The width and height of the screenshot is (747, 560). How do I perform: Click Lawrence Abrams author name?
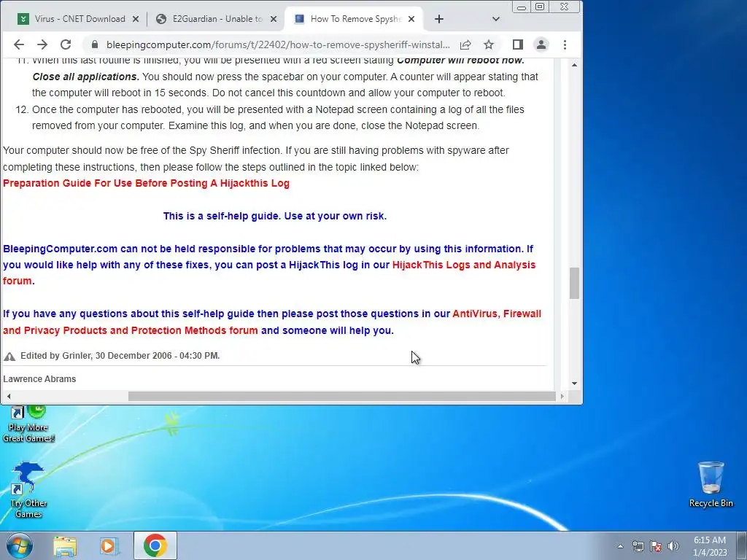[x=39, y=379]
